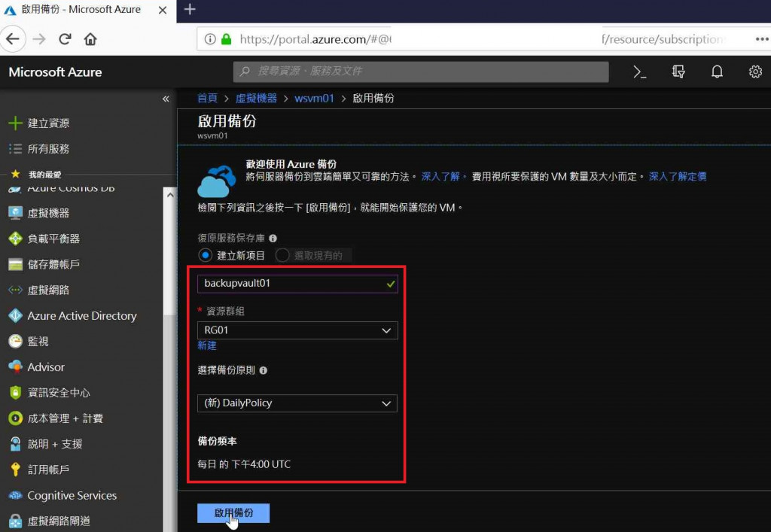Click the Help + support icon
This screenshot has width=771, height=532.
[15, 443]
